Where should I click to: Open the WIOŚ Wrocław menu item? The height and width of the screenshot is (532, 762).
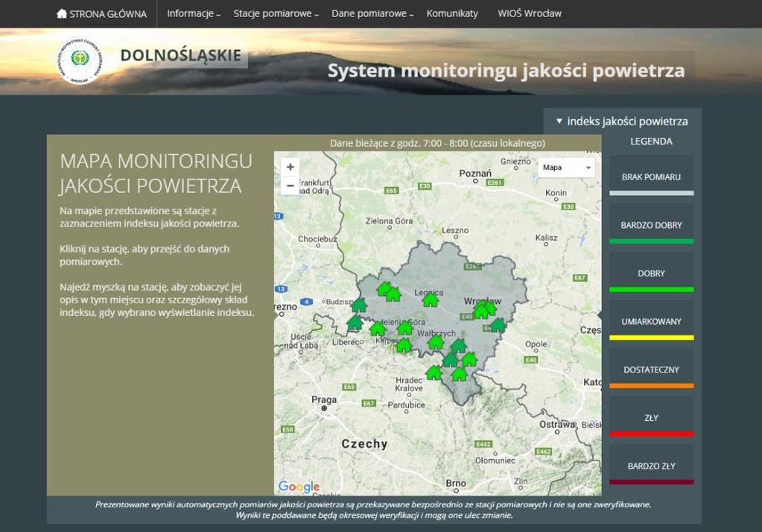tap(529, 13)
